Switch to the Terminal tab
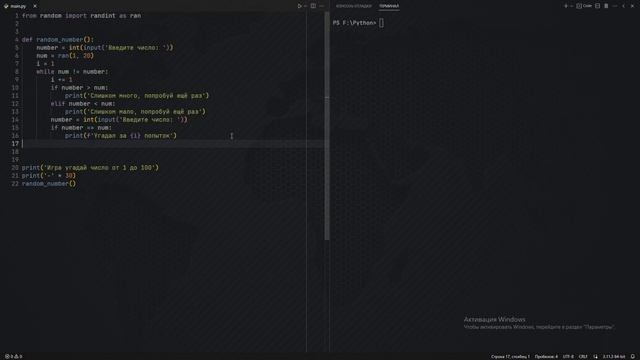640x360 pixels. point(389,6)
